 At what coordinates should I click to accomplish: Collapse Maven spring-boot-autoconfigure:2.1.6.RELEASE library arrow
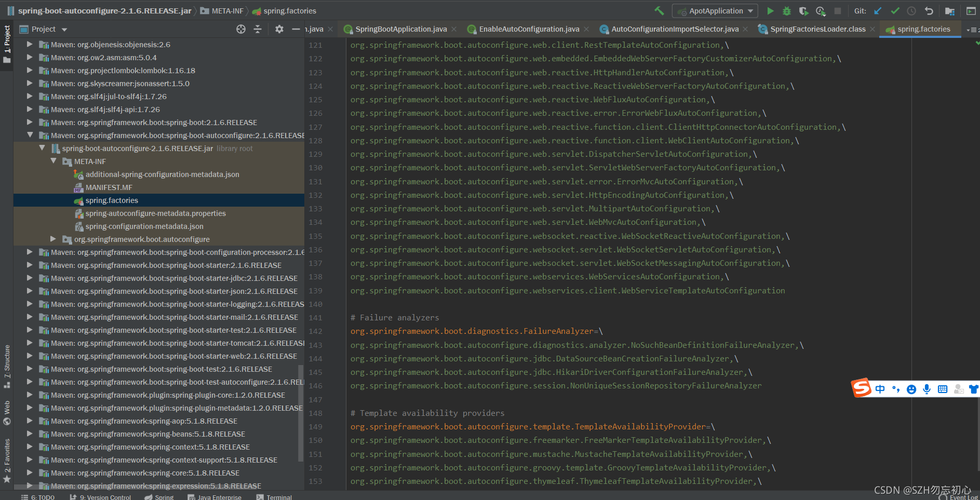(30, 135)
